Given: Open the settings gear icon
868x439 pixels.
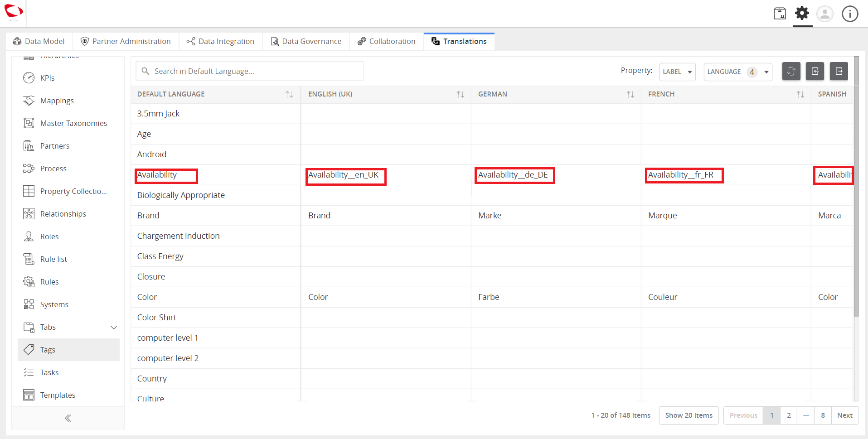Looking at the screenshot, I should click(x=802, y=13).
